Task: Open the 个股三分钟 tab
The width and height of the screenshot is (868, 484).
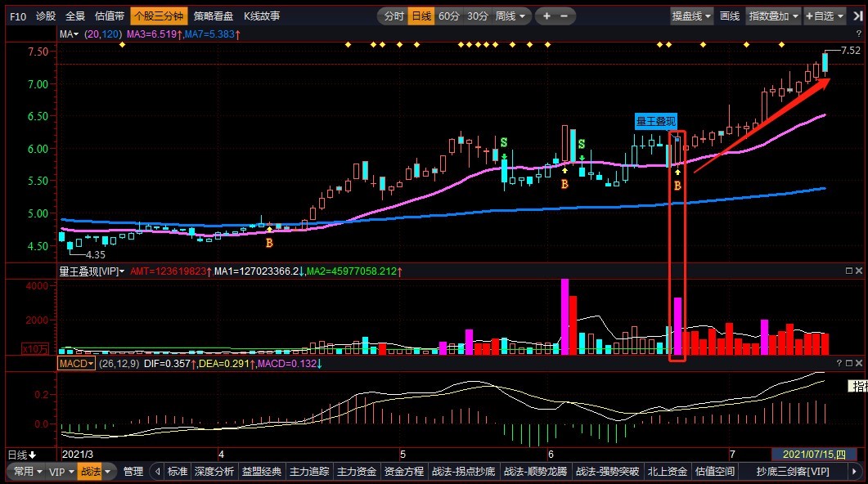Action: coord(159,16)
